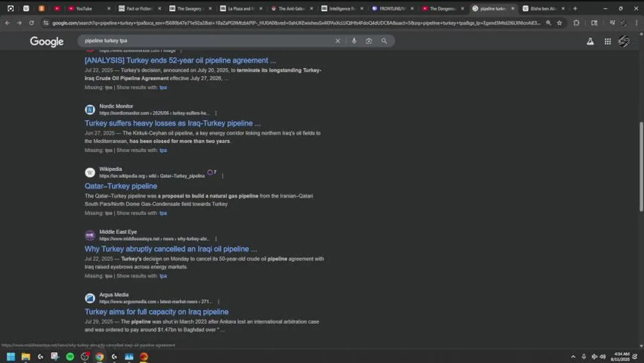Screen dimensions: 644x363
Task: Click the Argus Media site favicon
Action: [x=90, y=298]
